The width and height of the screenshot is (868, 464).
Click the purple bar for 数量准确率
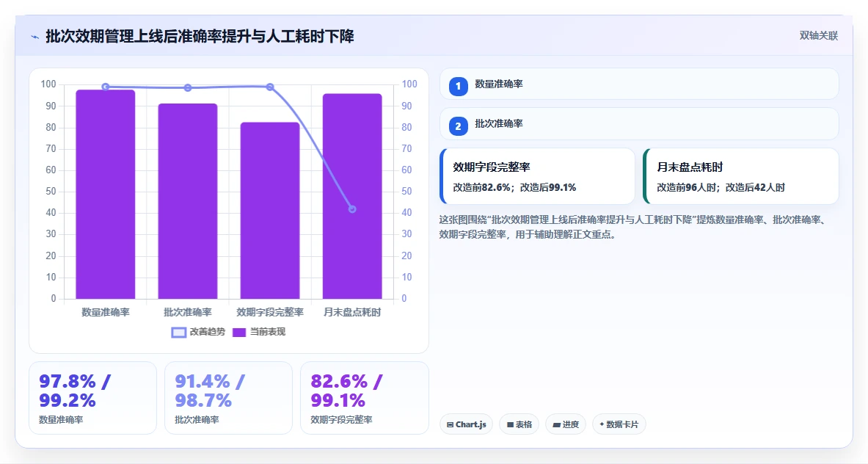[x=105, y=195]
